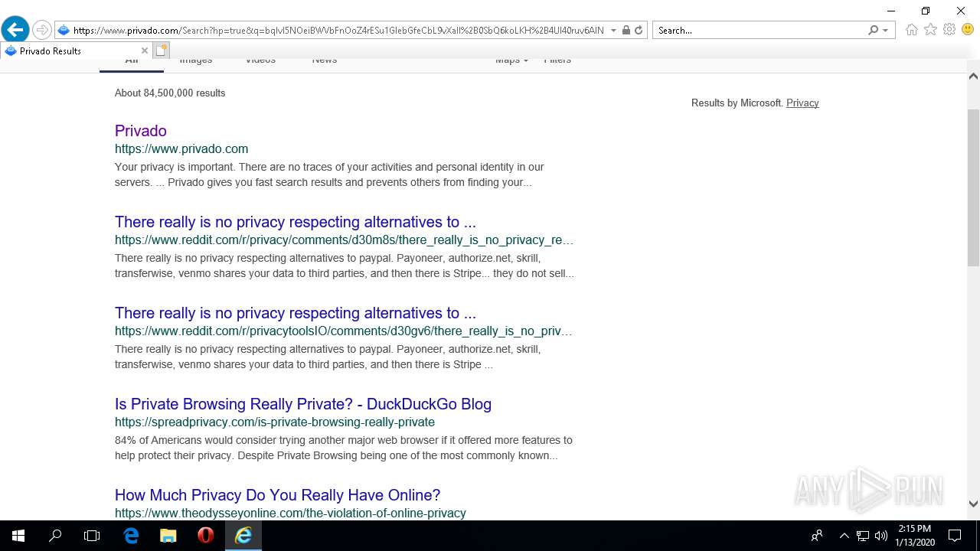The height and width of the screenshot is (551, 980).
Task: Open a new tab with the blank tab button
Action: click(x=161, y=51)
